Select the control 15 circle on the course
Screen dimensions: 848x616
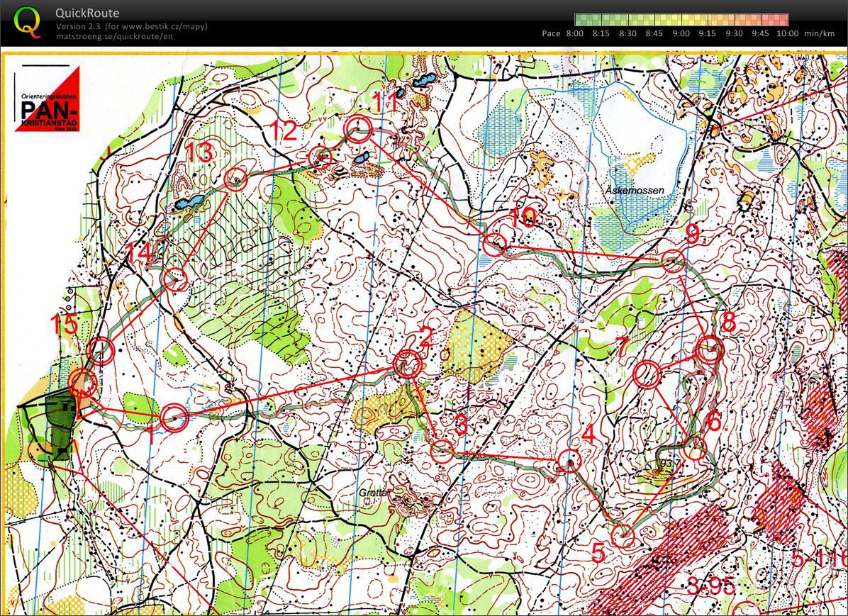click(x=100, y=350)
